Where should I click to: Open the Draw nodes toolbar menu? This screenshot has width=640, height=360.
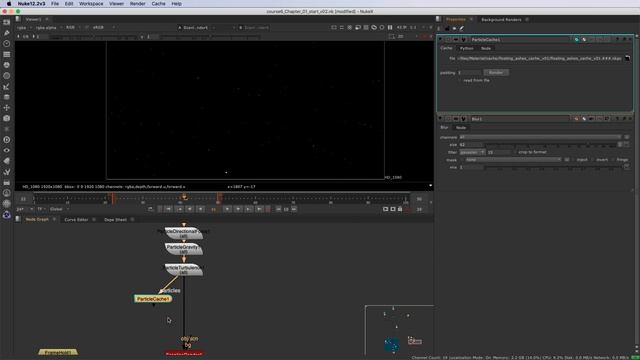point(7,33)
